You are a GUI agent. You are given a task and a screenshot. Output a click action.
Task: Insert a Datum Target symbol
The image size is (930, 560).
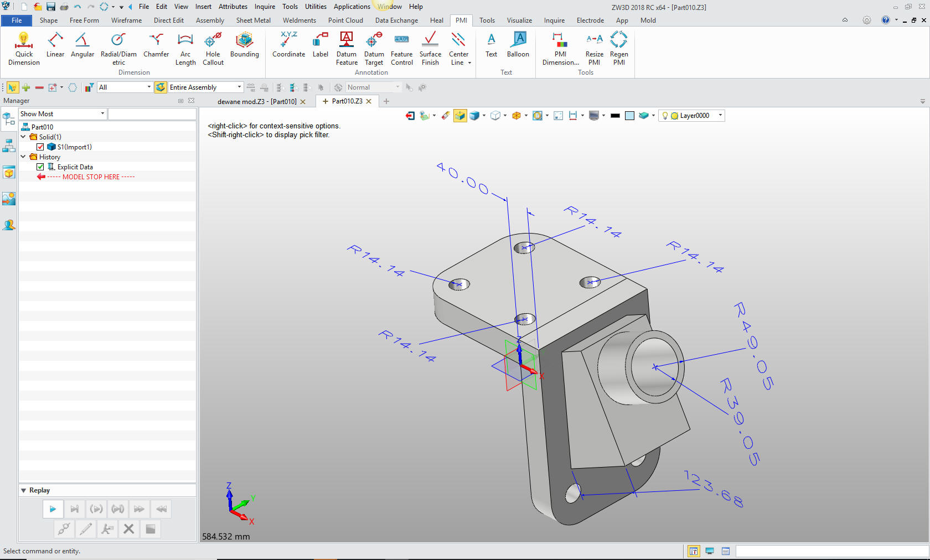(x=374, y=49)
